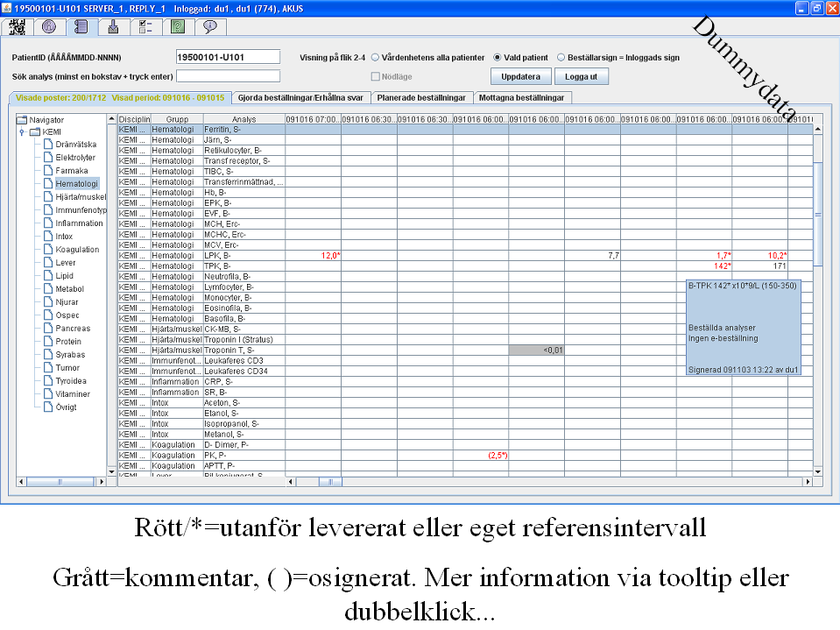This screenshot has height=630, width=840.
Task: Open the checklist toolbar tab
Action: (145, 27)
